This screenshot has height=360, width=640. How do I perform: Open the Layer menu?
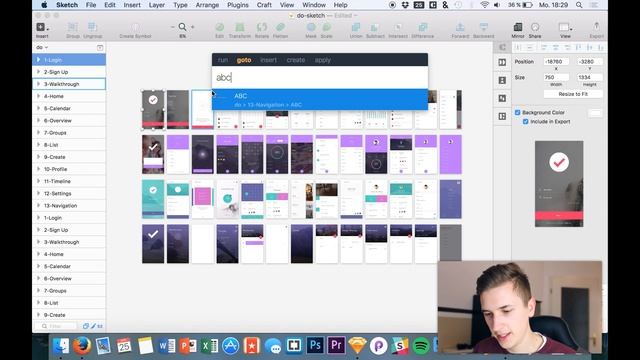[157, 5]
